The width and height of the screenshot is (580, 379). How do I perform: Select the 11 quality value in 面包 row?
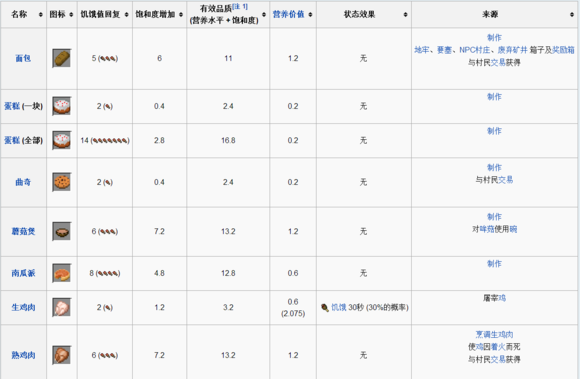[x=228, y=58]
